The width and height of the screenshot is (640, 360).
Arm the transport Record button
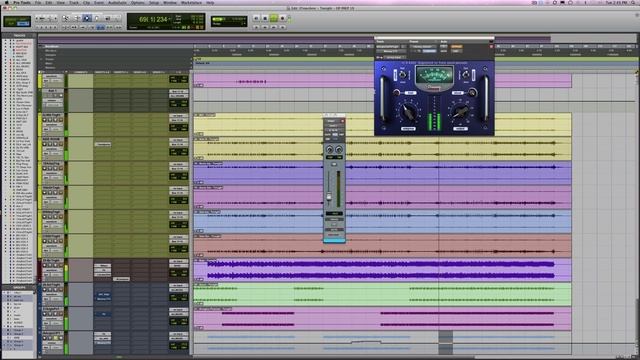(x=282, y=18)
